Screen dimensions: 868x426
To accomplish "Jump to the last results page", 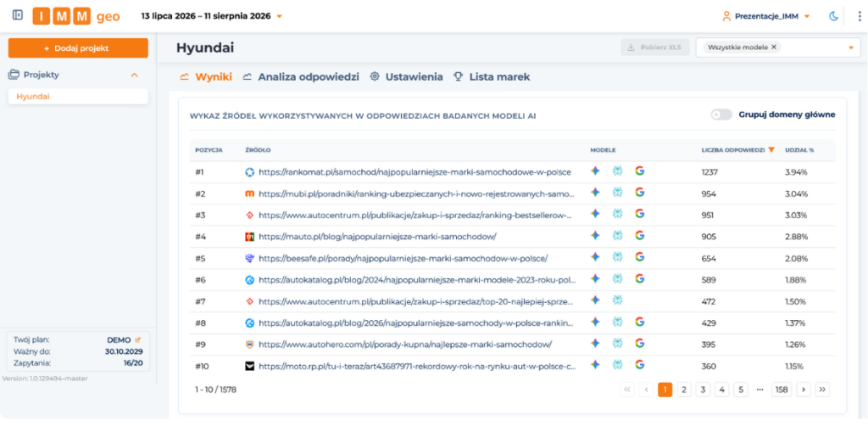I will tap(822, 390).
